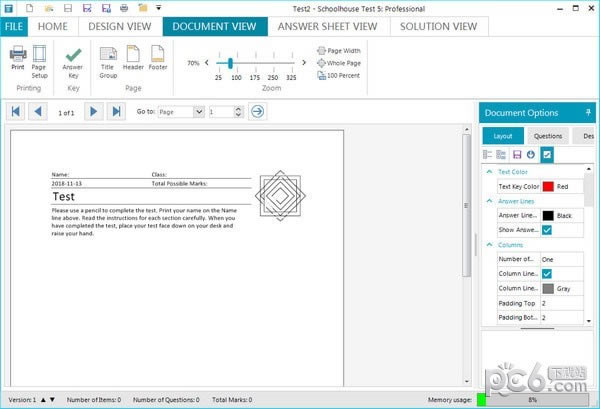Viewport: 600px width, 409px height.
Task: Collapse the Answer Lines section
Action: pos(489,201)
